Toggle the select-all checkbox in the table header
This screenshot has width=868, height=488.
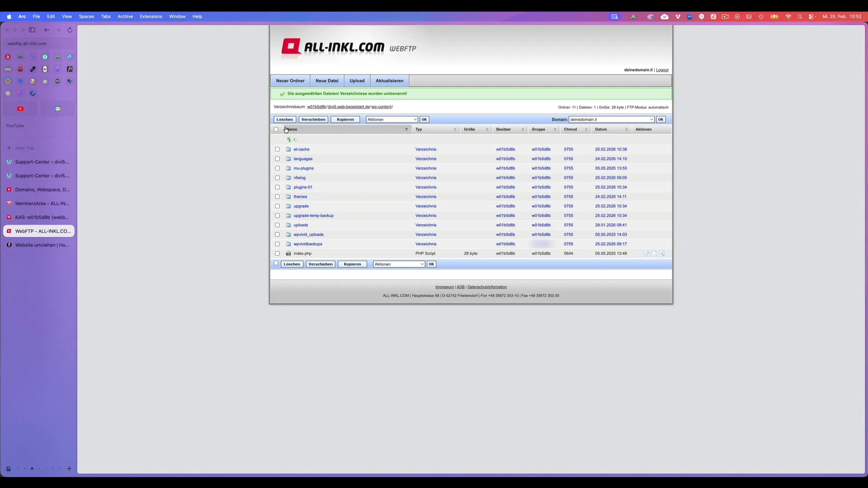[x=276, y=129]
